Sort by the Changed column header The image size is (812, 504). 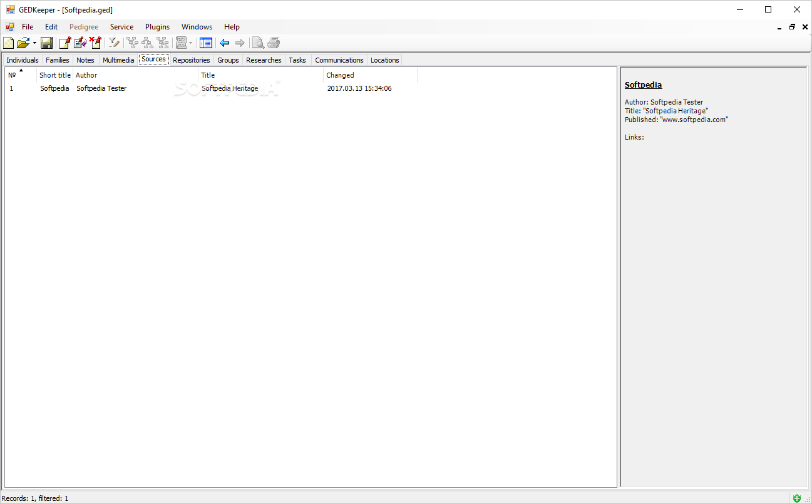(x=371, y=75)
